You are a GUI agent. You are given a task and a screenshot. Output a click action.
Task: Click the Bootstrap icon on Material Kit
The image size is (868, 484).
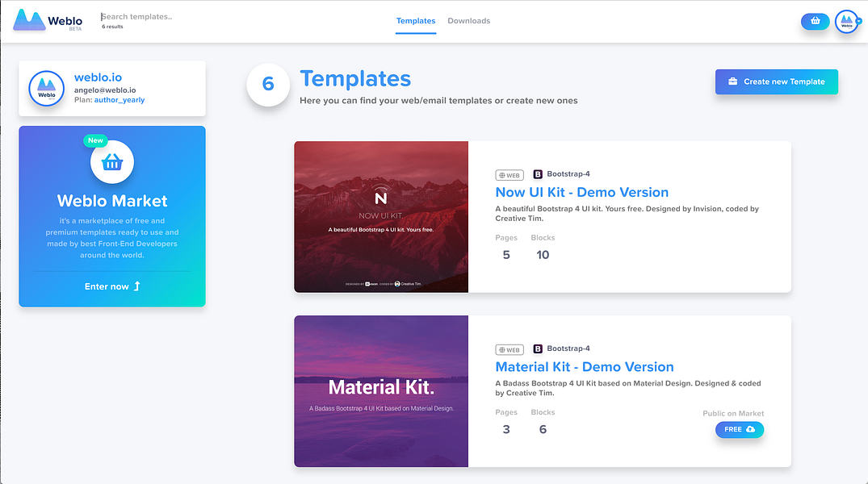click(538, 349)
